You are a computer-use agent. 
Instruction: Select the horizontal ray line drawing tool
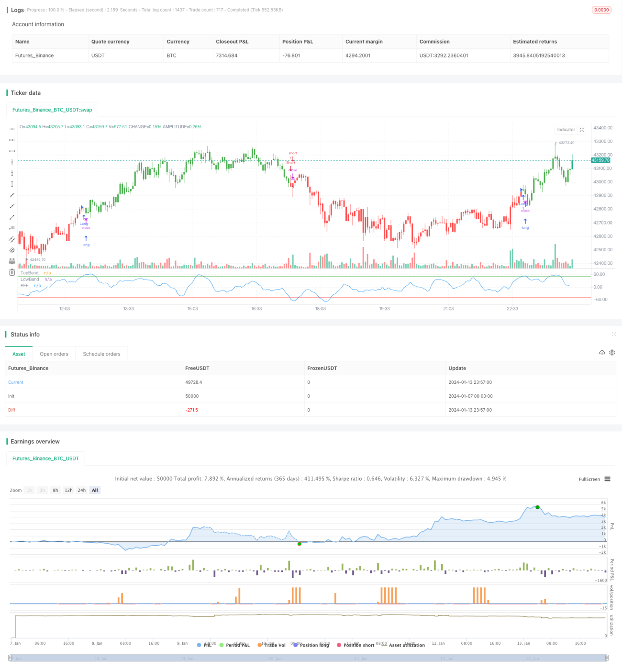coord(12,140)
